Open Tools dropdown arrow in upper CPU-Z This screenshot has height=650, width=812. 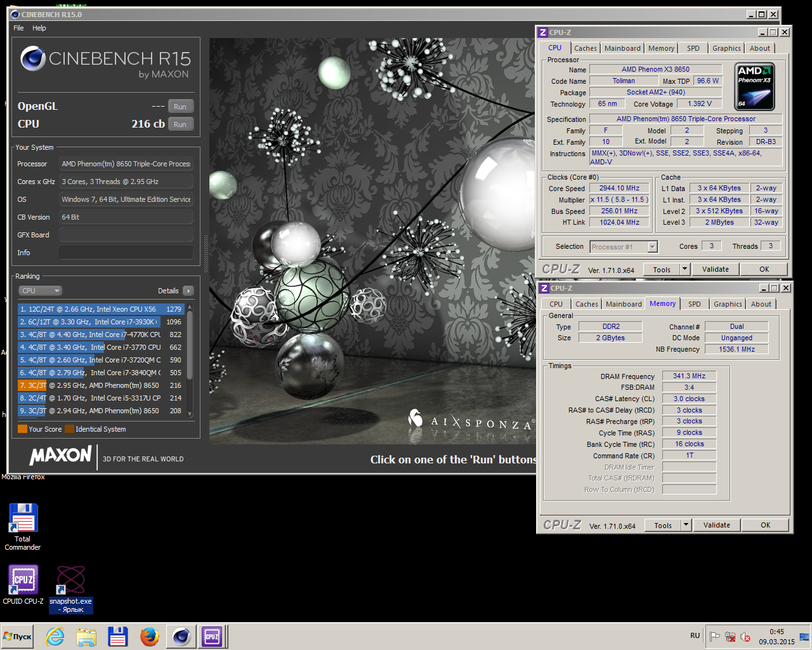click(x=684, y=270)
